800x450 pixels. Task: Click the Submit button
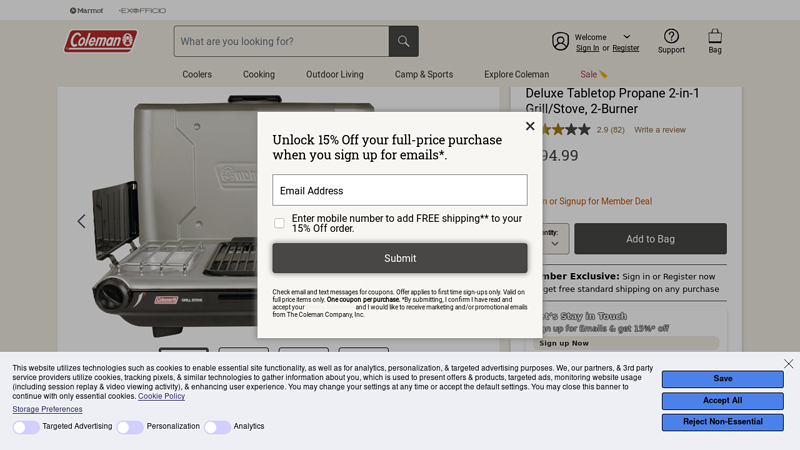click(x=400, y=258)
